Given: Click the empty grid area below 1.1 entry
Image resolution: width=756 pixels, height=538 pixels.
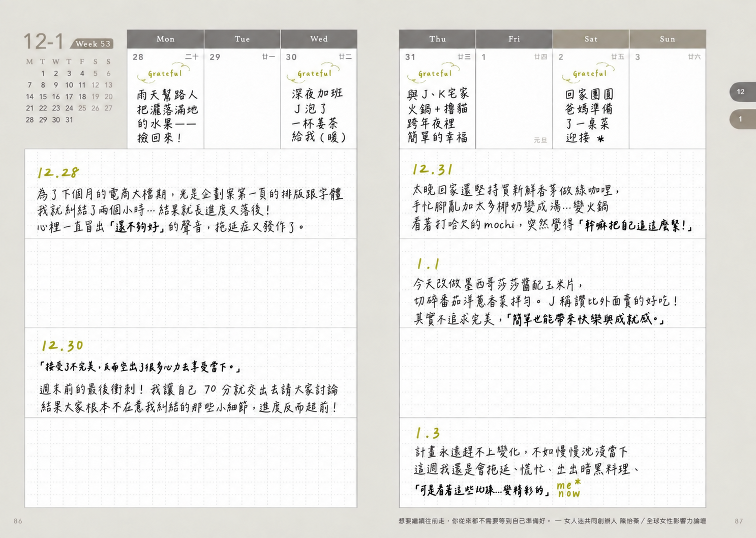Looking at the screenshot, I should [x=552, y=373].
